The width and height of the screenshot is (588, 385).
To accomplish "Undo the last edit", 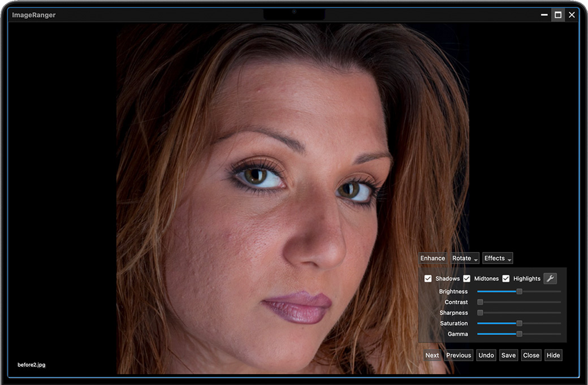I will pyautogui.click(x=486, y=355).
